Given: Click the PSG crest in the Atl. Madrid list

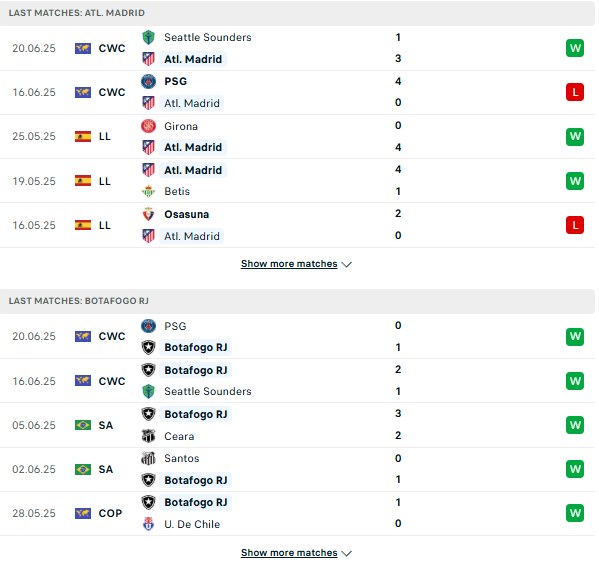Looking at the screenshot, I should coord(148,81).
